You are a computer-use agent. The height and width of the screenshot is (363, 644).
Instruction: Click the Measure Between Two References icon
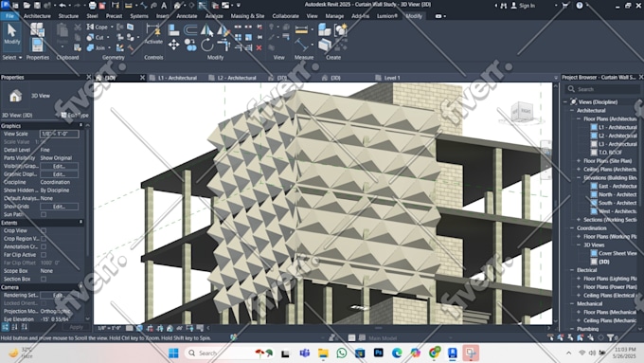301,45
